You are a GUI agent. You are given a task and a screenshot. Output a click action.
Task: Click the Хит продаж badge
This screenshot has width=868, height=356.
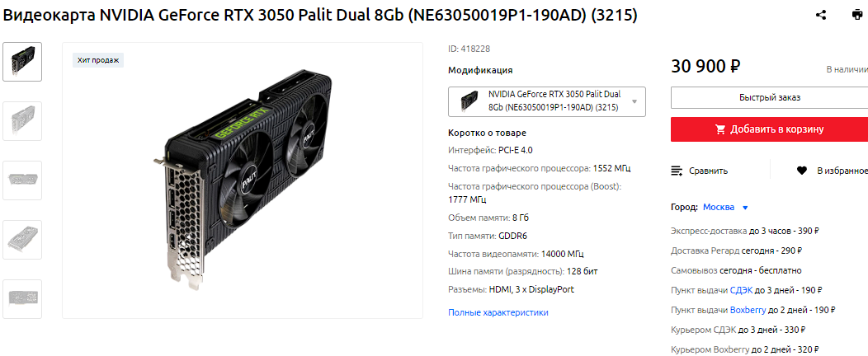click(x=98, y=60)
